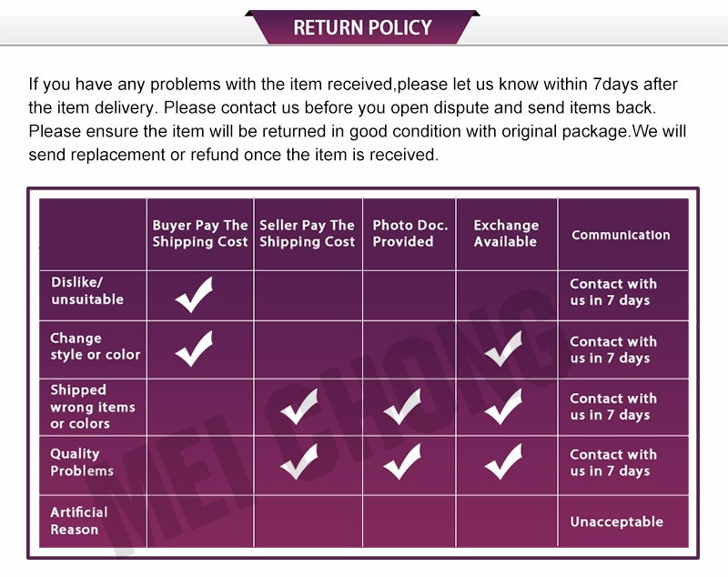Select the Artificial Reason row label
The height and width of the screenshot is (577, 728).
click(x=79, y=521)
